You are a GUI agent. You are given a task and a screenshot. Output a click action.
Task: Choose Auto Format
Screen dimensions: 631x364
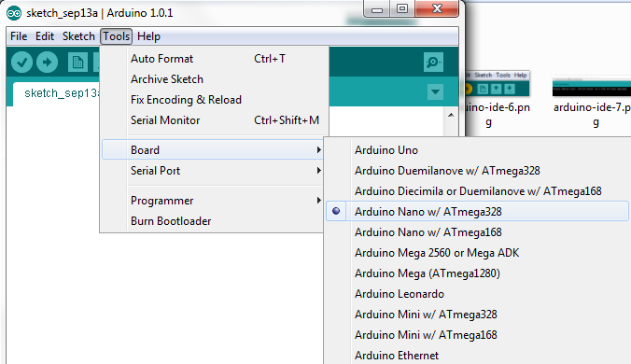(214, 59)
